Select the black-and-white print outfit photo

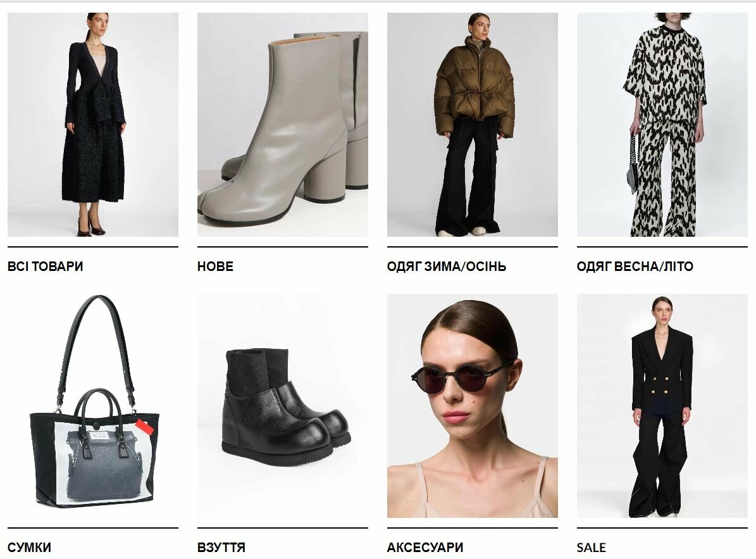[662, 125]
